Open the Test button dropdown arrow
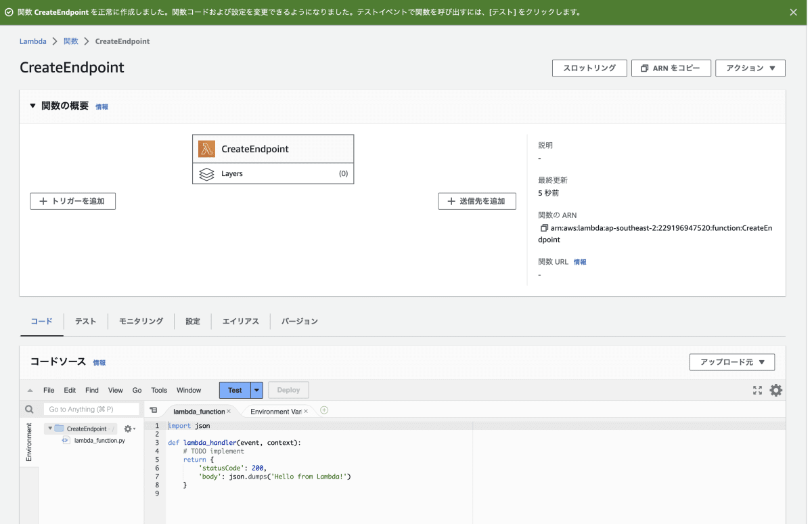812x524 pixels. (256, 391)
